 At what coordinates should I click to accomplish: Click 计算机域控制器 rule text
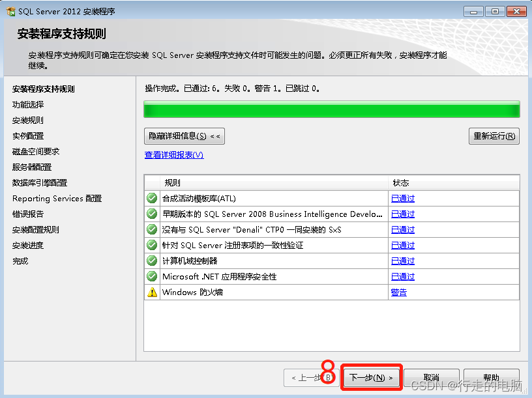(x=190, y=261)
